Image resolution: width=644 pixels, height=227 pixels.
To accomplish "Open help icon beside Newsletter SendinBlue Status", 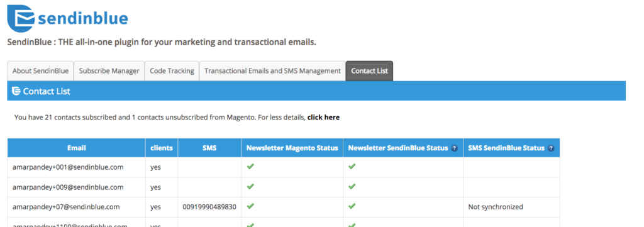I will coord(454,148).
